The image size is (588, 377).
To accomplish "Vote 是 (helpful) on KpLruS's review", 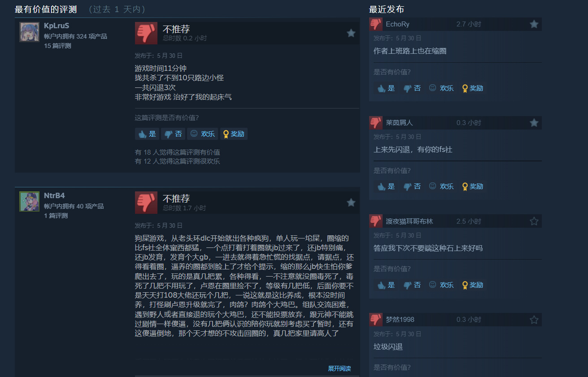I will (x=147, y=134).
